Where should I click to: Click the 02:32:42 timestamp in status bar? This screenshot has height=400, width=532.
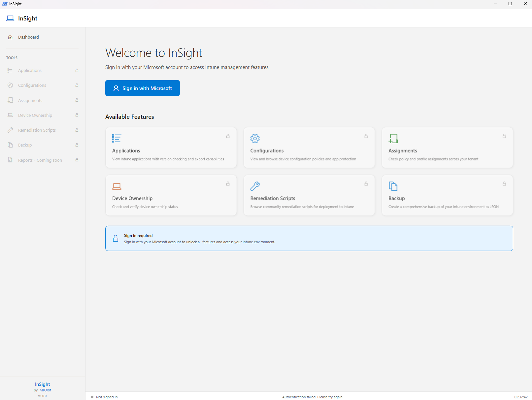point(521,397)
